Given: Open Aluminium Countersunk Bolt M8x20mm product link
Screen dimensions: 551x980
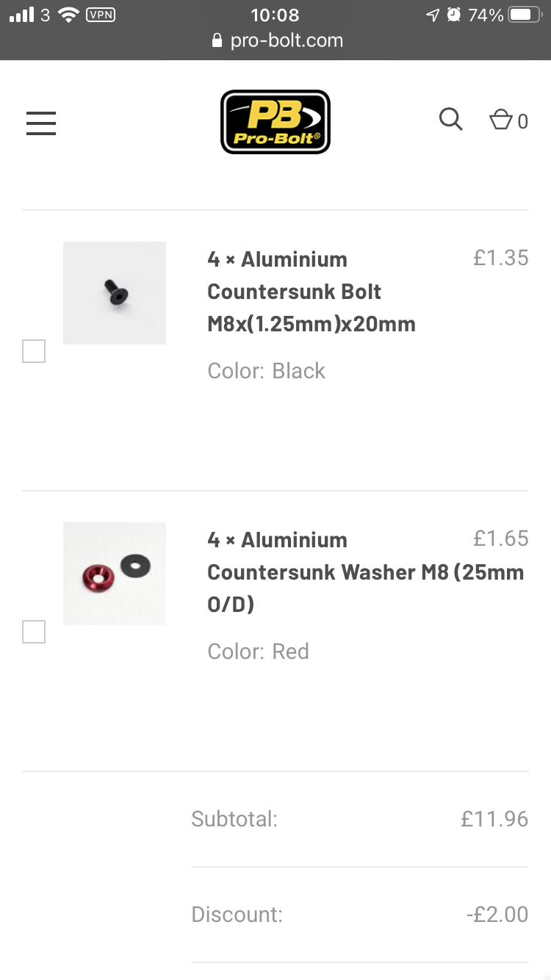Looking at the screenshot, I should [x=311, y=292].
